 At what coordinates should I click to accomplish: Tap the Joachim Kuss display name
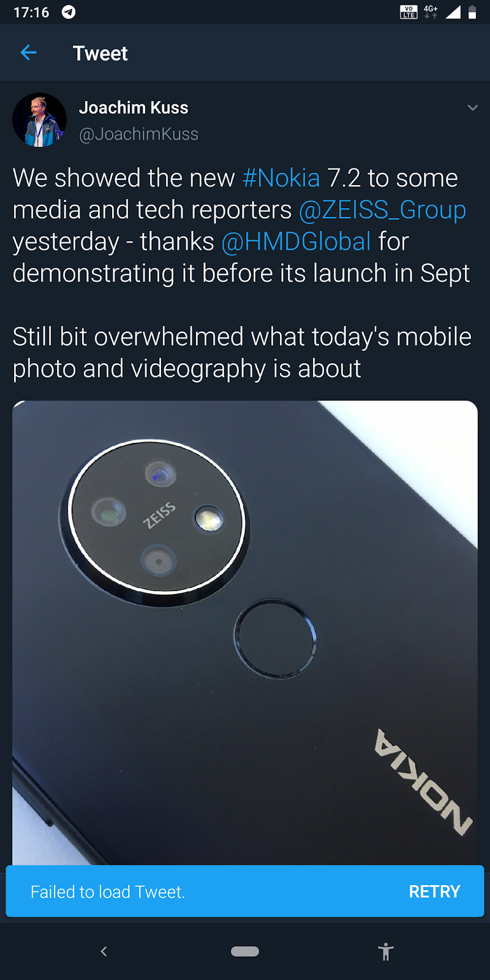tap(134, 108)
